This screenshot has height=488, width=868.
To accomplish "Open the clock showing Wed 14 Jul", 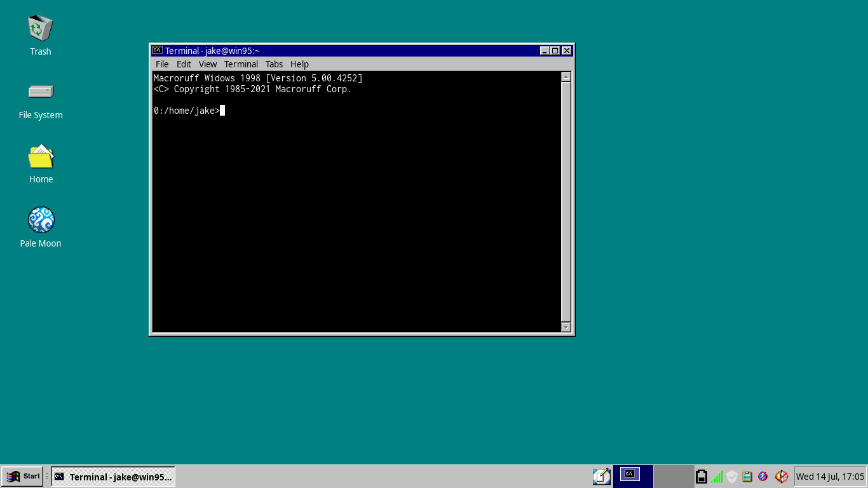I will [x=830, y=477].
